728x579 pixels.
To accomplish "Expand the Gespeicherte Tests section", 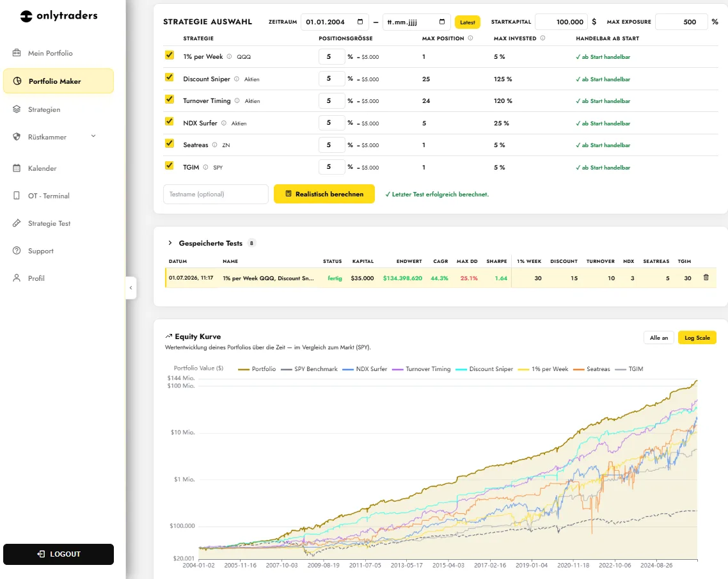I will 170,243.
